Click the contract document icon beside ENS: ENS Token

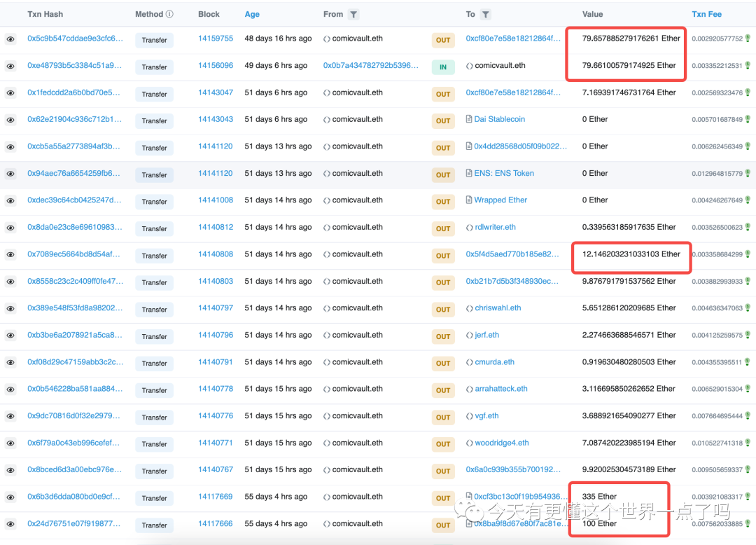(x=469, y=173)
